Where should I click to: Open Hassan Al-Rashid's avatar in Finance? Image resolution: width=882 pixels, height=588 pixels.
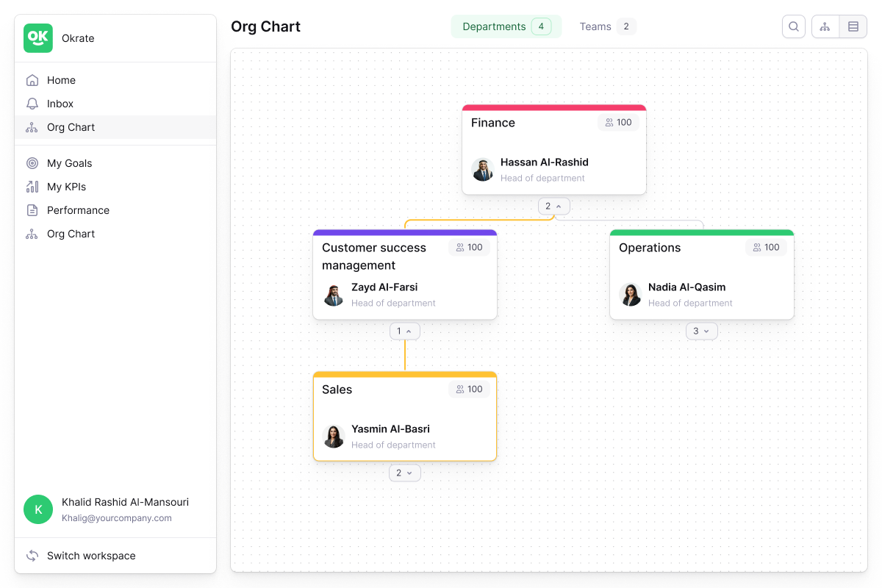coord(482,170)
